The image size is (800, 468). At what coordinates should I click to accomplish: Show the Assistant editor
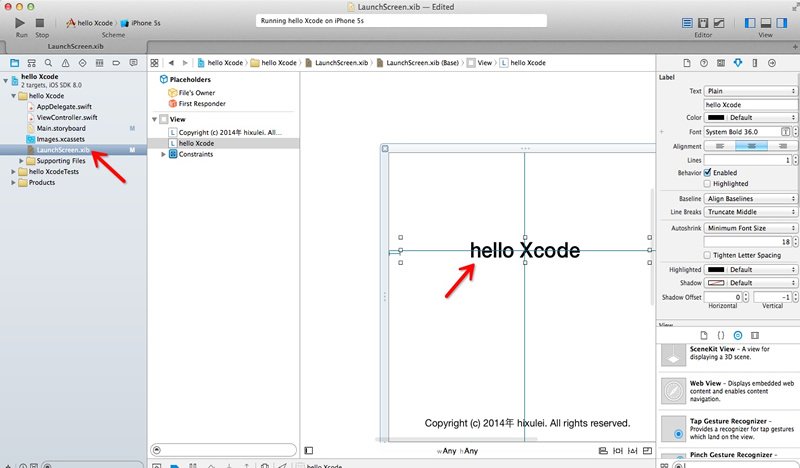(703, 23)
